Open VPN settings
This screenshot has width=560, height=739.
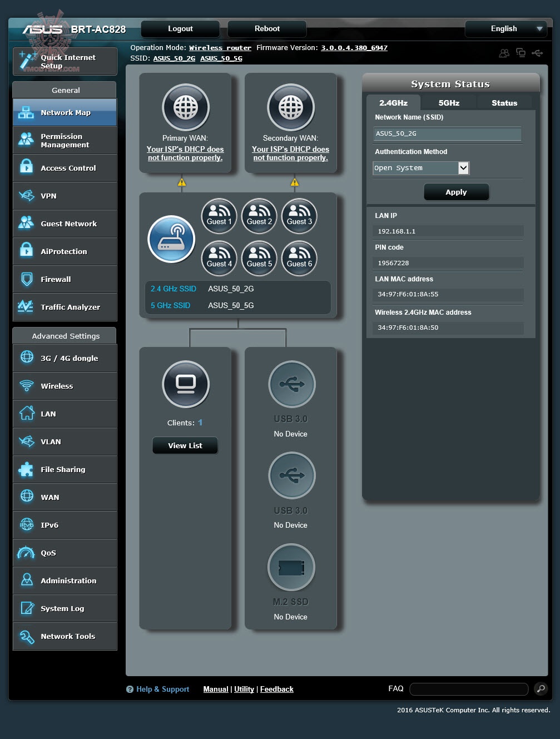point(65,196)
